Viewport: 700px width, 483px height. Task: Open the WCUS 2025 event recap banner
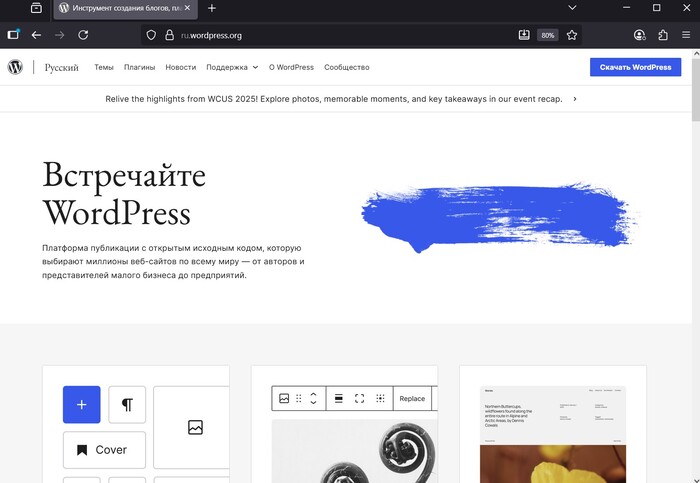[x=334, y=99]
